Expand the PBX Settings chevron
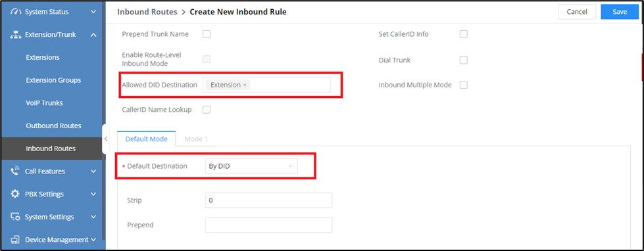This screenshot has width=644, height=251. 93,194
